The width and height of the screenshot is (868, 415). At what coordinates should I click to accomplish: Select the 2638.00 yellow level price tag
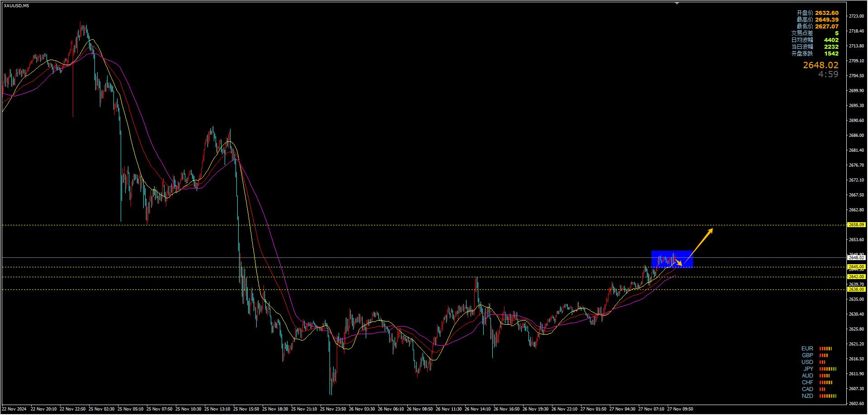[857, 289]
